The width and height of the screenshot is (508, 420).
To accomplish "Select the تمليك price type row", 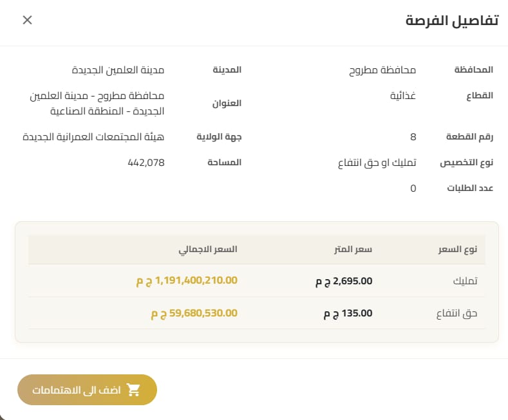I will 465,280.
